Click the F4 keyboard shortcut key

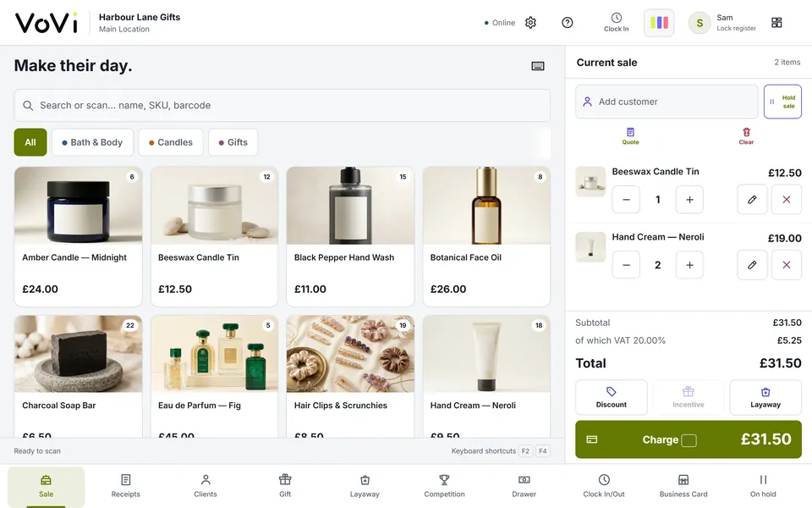tap(542, 451)
